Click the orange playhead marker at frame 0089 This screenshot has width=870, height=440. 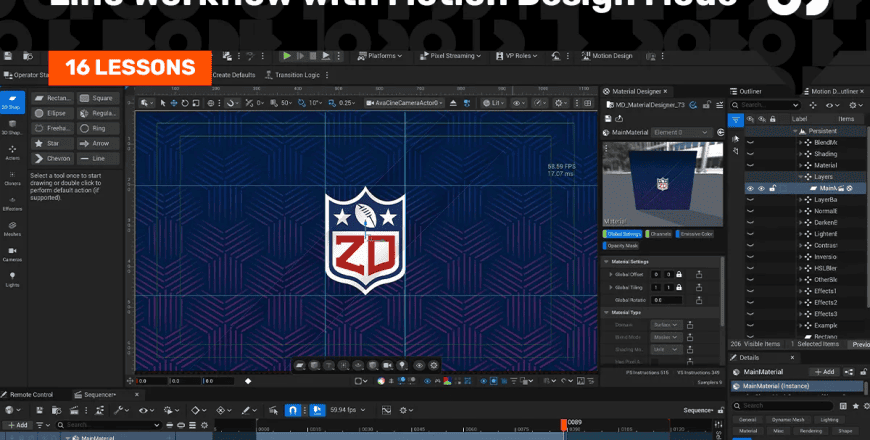564,424
